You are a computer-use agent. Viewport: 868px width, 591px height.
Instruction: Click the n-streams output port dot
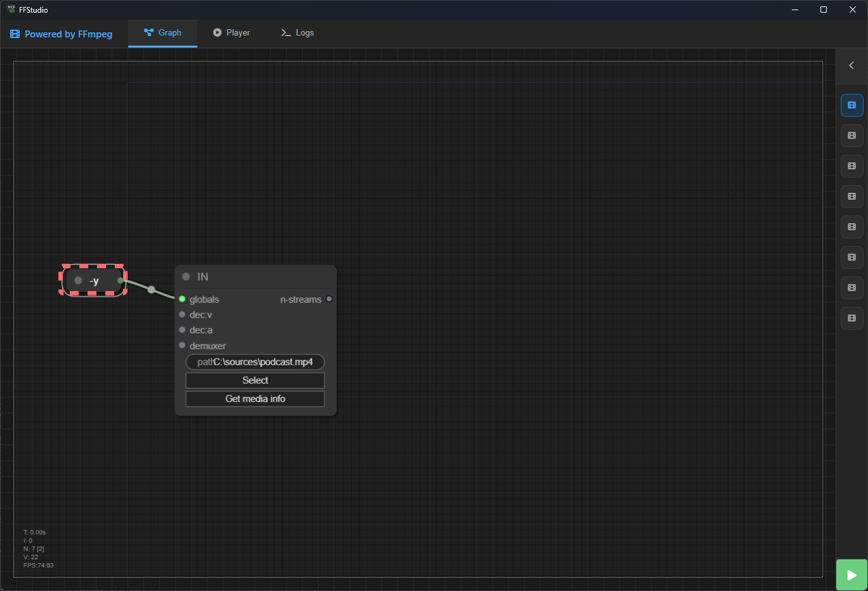coord(329,299)
